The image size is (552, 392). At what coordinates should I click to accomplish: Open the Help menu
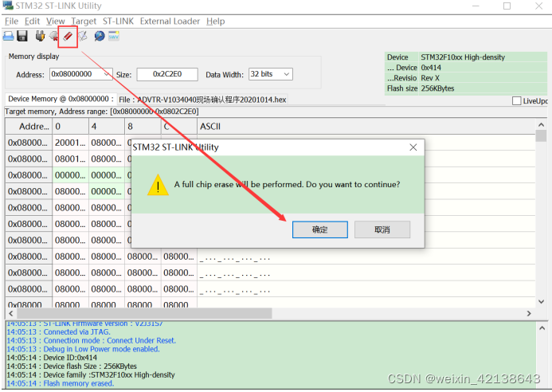coord(215,22)
